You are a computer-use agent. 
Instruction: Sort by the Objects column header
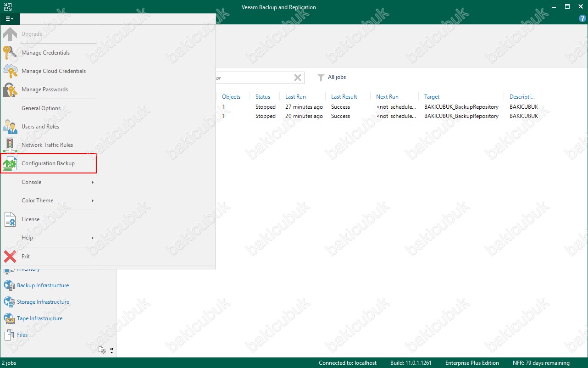click(x=231, y=97)
